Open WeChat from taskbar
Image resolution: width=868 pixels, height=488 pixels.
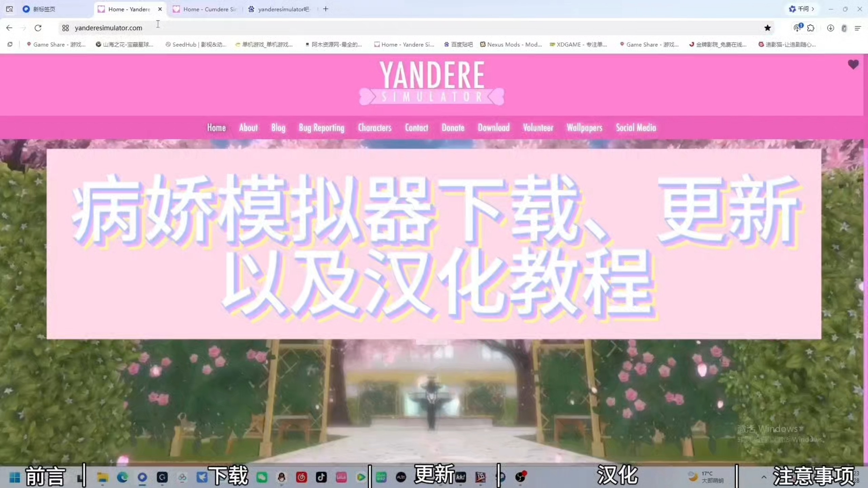coord(262,477)
